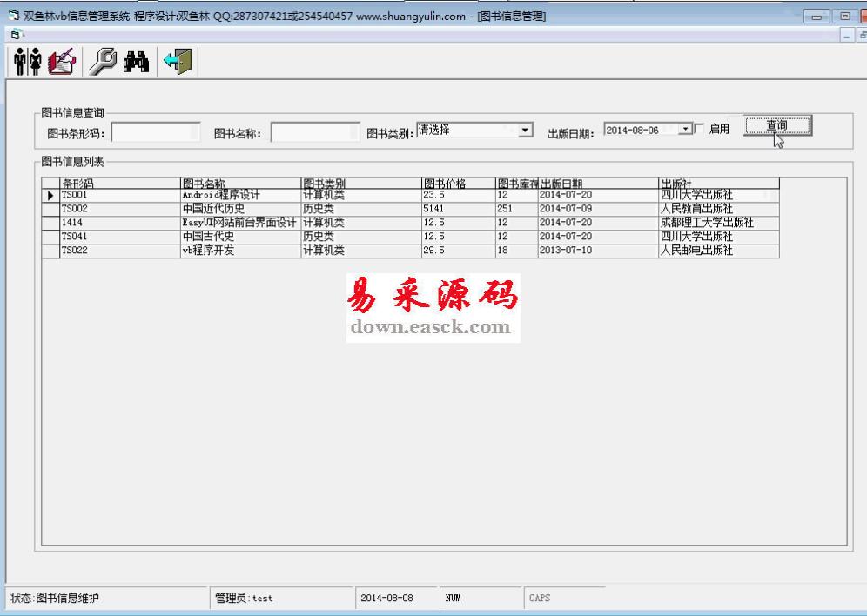This screenshot has width=867, height=616.
Task: Click the 图书条形码 barcode input field
Action: click(x=155, y=132)
